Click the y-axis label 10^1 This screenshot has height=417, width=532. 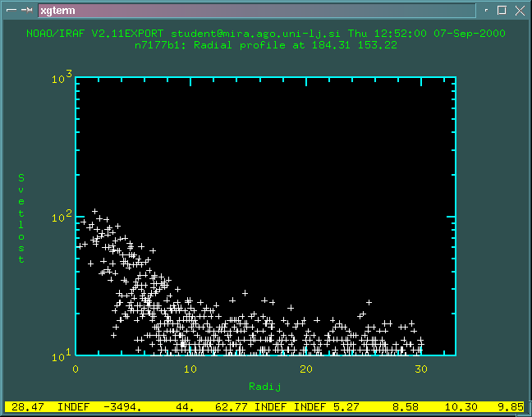[x=62, y=355]
